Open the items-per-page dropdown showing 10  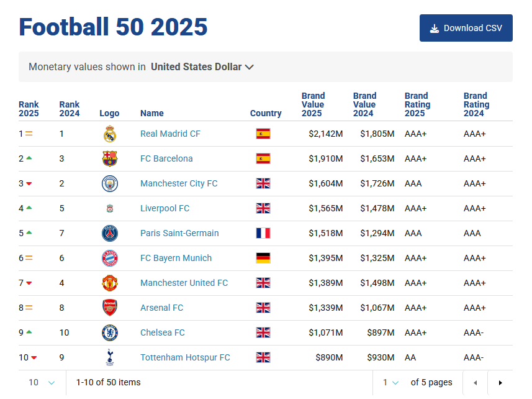click(x=42, y=383)
